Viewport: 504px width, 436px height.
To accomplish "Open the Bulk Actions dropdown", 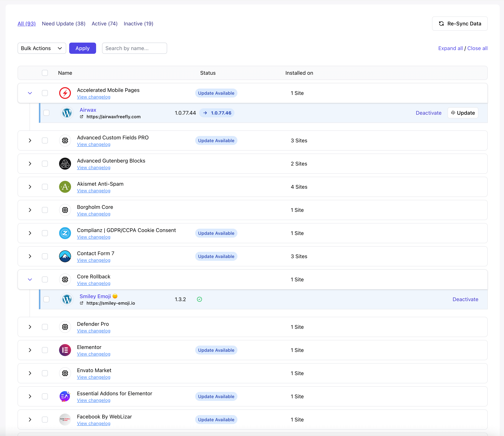I will [x=41, y=48].
